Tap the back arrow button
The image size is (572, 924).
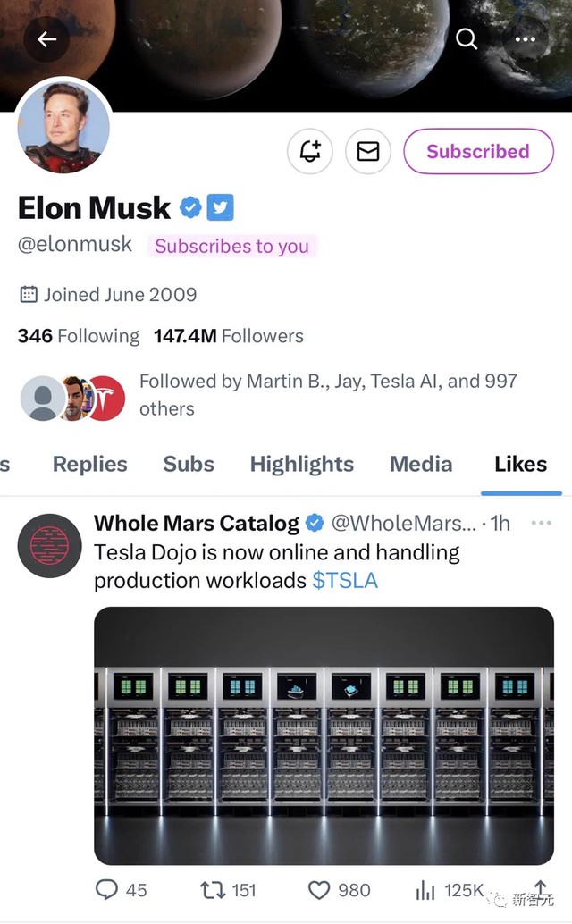(x=46, y=38)
